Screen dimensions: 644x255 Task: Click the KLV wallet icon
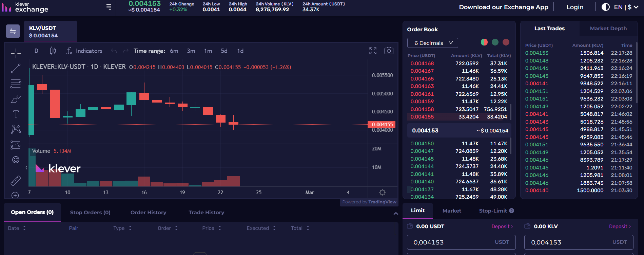(x=527, y=226)
